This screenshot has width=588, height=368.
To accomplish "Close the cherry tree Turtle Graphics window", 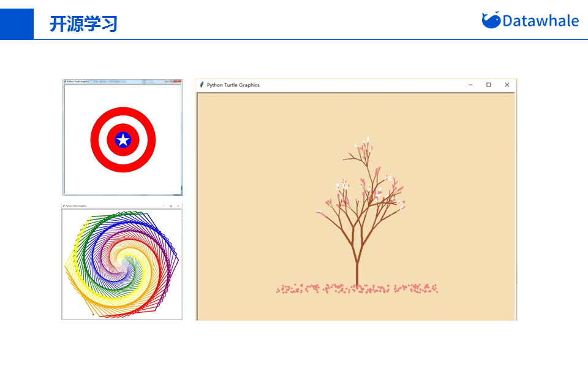I will (507, 85).
